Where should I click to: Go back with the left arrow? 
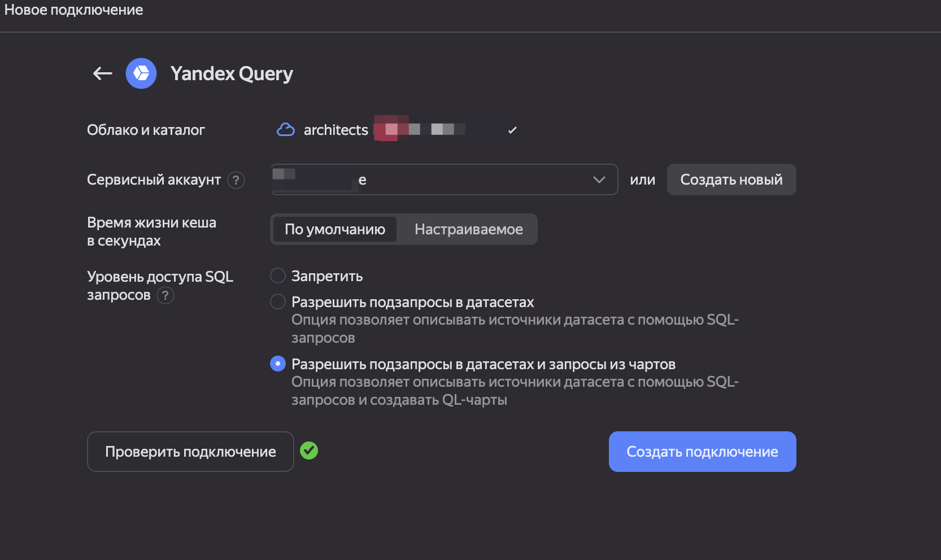102,73
